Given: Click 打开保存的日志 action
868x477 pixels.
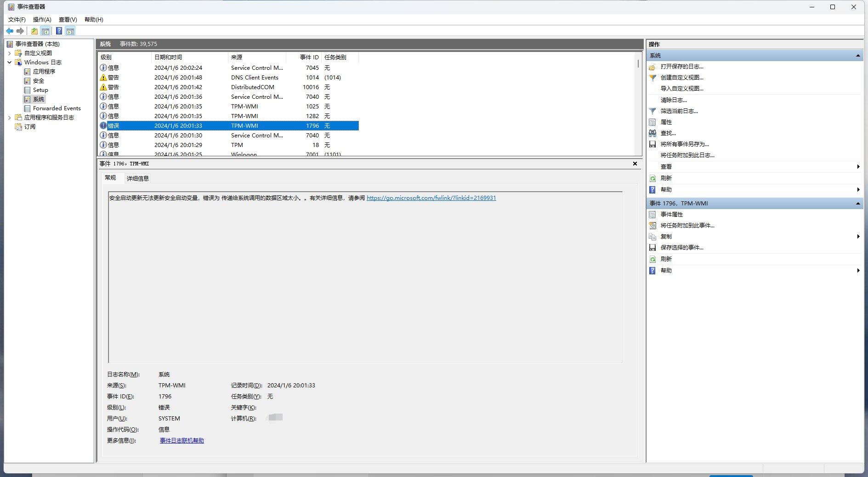Looking at the screenshot, I should click(x=682, y=66).
